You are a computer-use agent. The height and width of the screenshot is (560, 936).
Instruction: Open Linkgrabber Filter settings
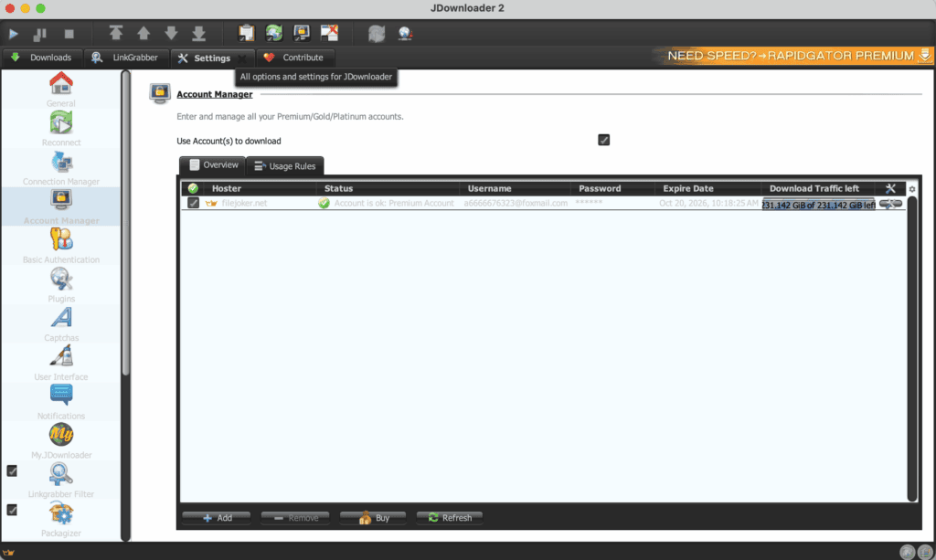(61, 481)
